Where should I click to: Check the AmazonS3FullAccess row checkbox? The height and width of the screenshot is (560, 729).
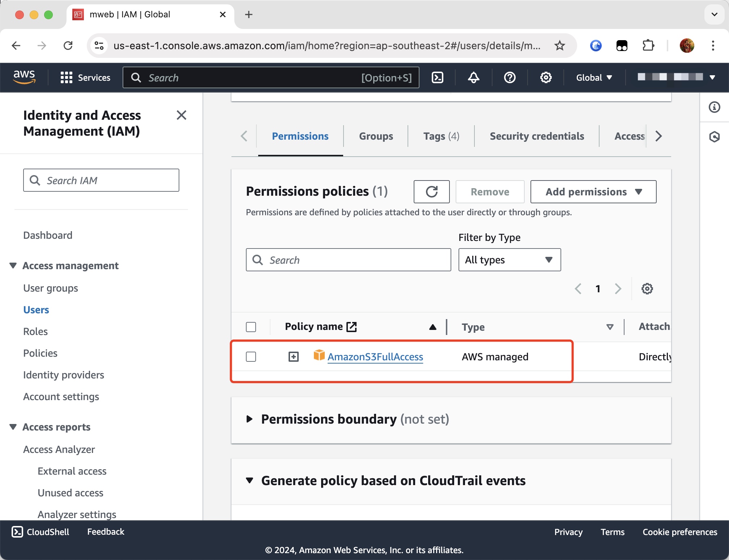click(x=251, y=357)
